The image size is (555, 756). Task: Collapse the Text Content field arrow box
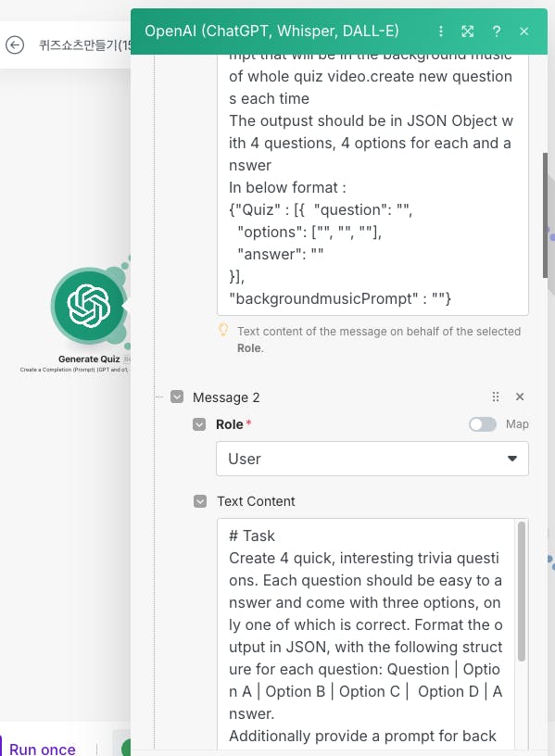(x=200, y=501)
